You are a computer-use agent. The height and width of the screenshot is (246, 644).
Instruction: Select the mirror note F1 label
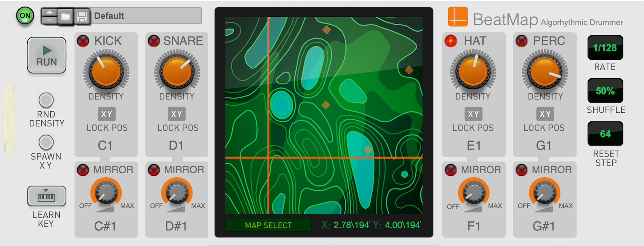pyautogui.click(x=473, y=226)
